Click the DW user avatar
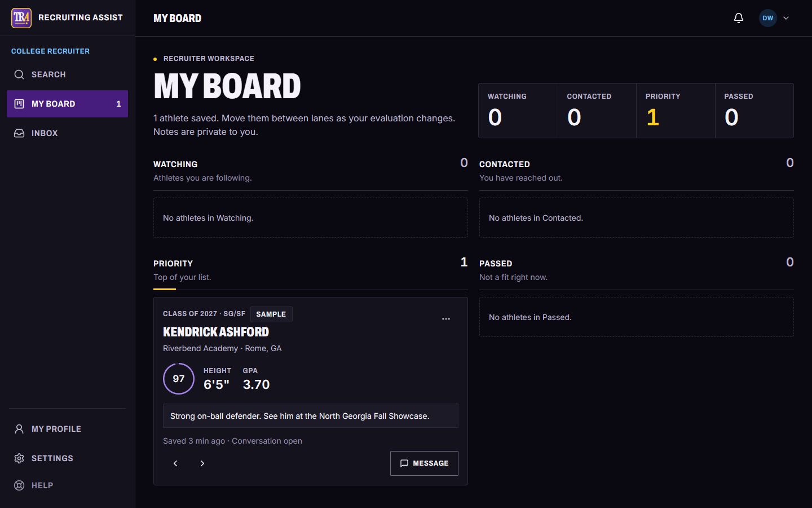Screen dimensions: 812x508 point(768,18)
